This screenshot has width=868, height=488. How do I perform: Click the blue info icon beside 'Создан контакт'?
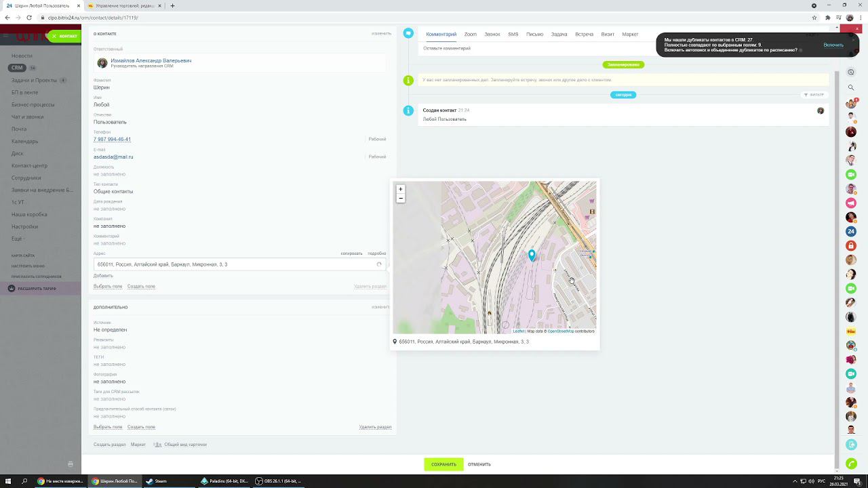408,110
